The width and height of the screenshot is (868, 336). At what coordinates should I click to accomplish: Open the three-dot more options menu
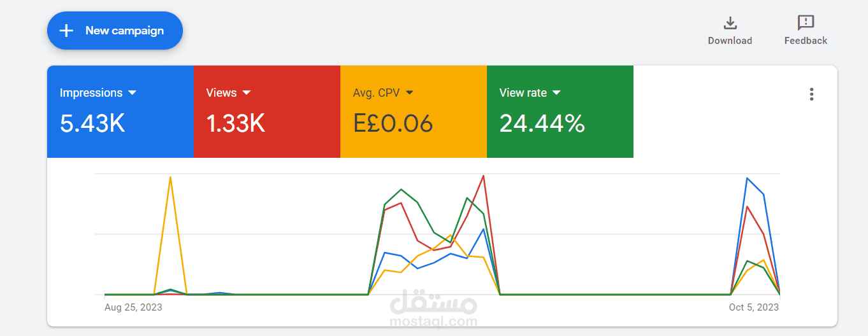coord(811,94)
